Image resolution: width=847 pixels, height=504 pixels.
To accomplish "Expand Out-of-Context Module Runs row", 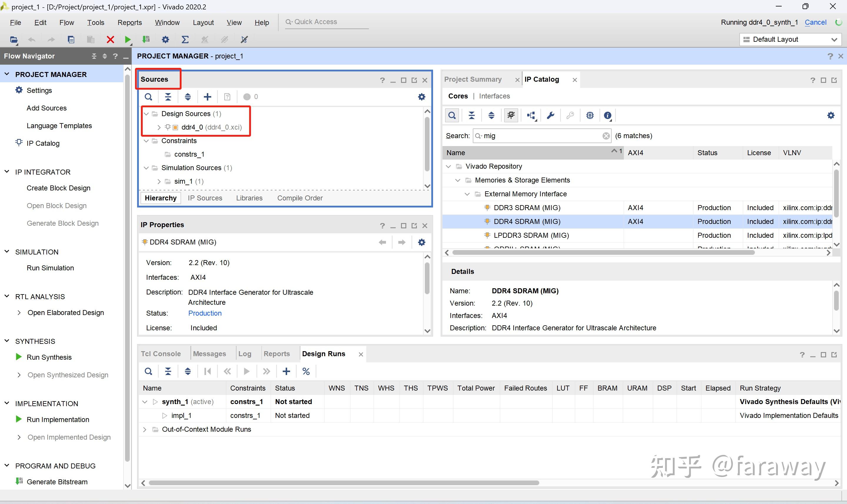I will point(144,430).
